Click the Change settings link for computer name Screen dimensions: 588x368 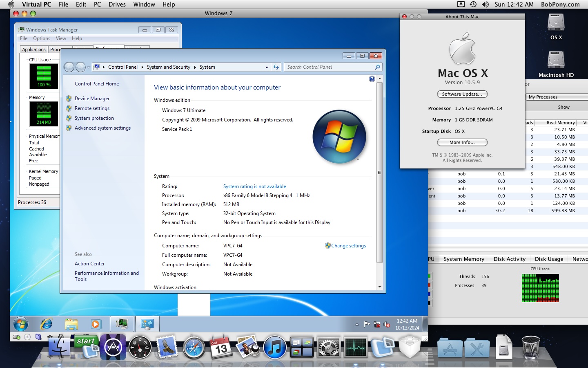(x=349, y=246)
